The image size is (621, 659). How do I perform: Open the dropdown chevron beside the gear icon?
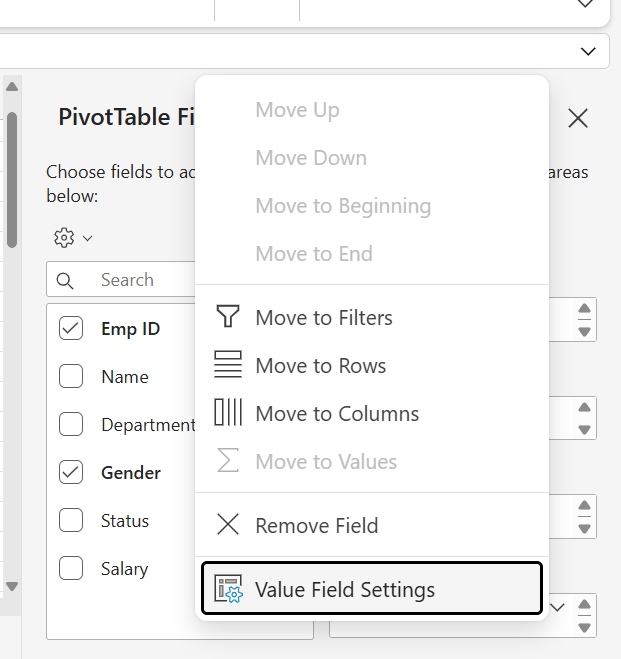(88, 238)
